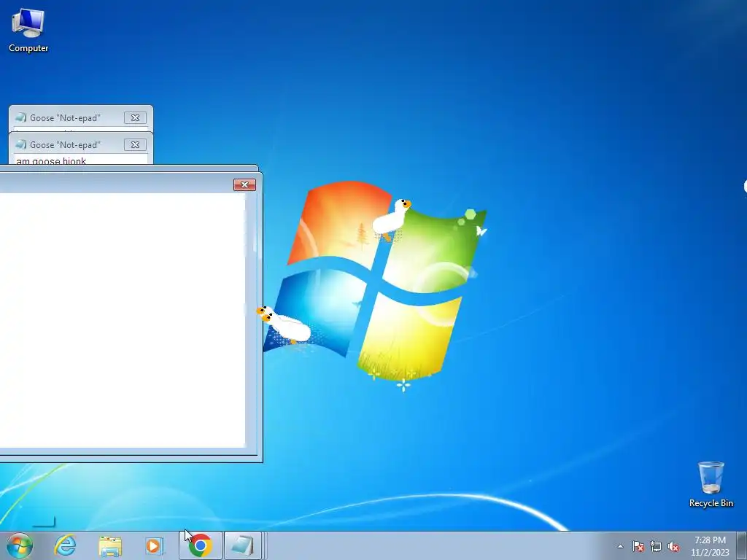Click inside the large blank white window
Viewport: 747px width, 560px height.
click(x=122, y=320)
